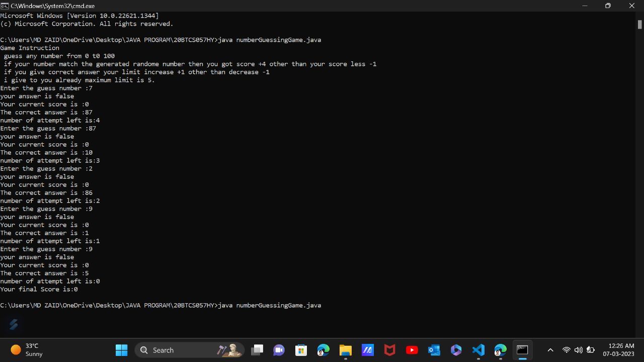Click the lower part of the console scrollbar track
Screen dimensions: 644x362
coord(640,251)
